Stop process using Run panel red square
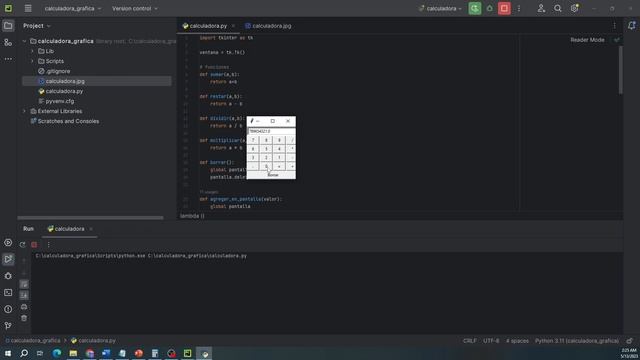 click(x=34, y=244)
